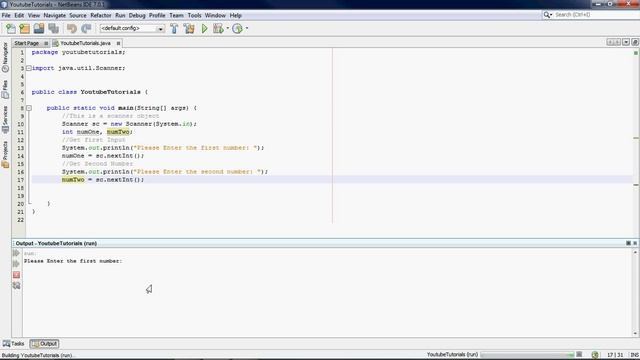640x360 pixels.
Task: Open the View menu
Action: tap(34, 16)
